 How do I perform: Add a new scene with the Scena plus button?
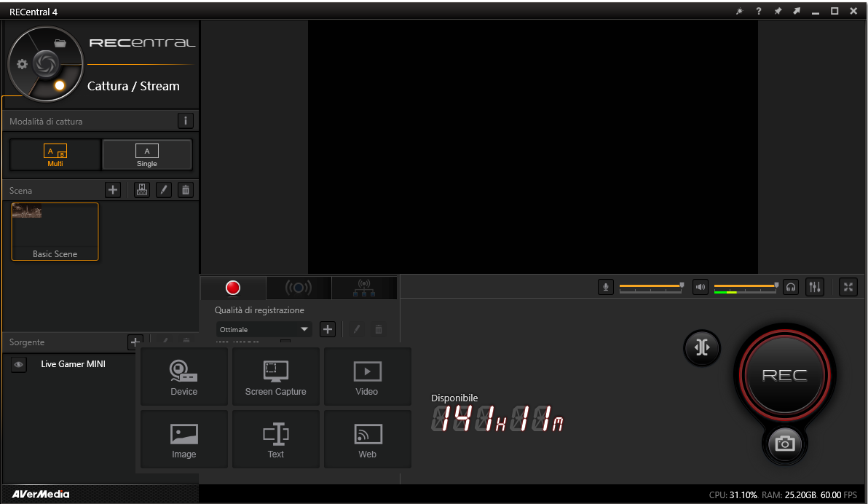[113, 190]
